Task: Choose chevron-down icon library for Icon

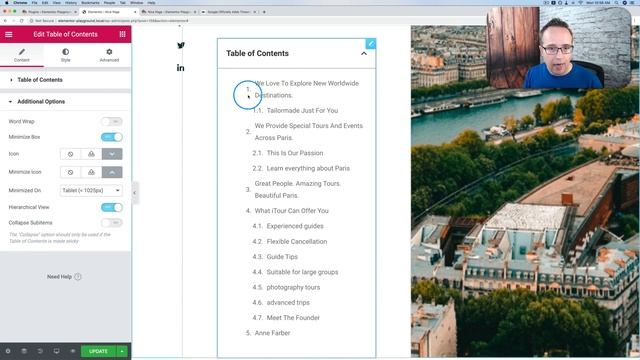Action: 112,154
